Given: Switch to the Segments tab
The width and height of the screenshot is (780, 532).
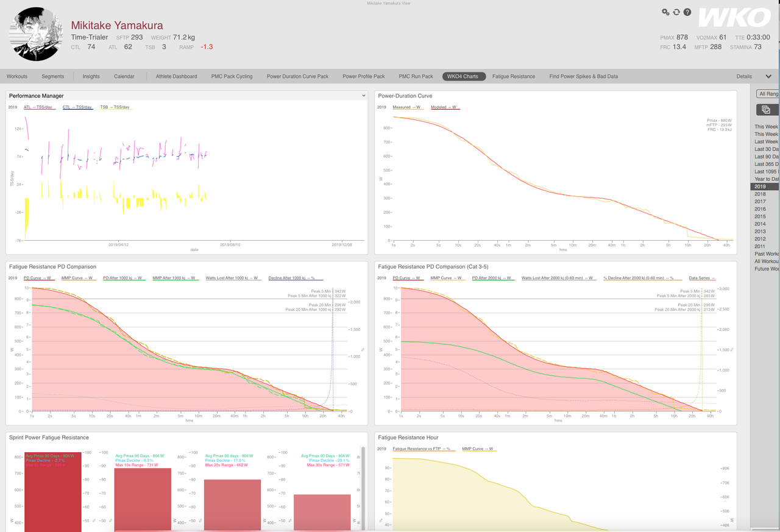Looking at the screenshot, I should coord(53,77).
